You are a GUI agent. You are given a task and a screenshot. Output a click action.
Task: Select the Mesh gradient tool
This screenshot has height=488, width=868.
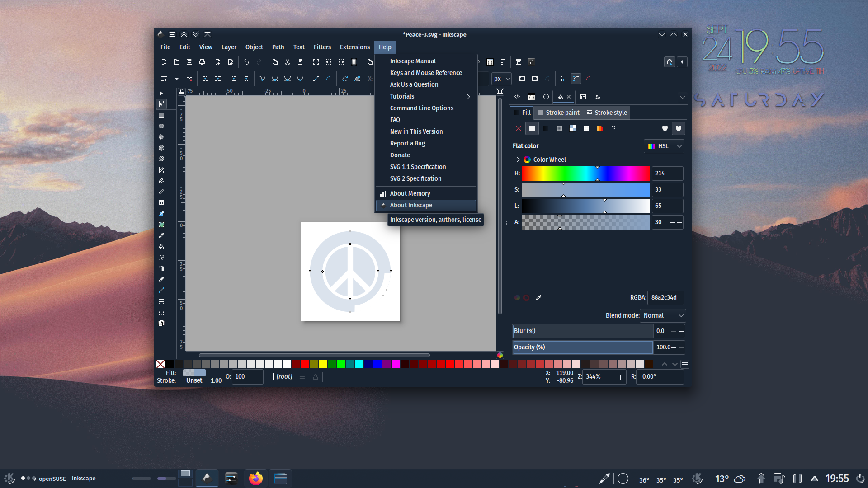161,225
